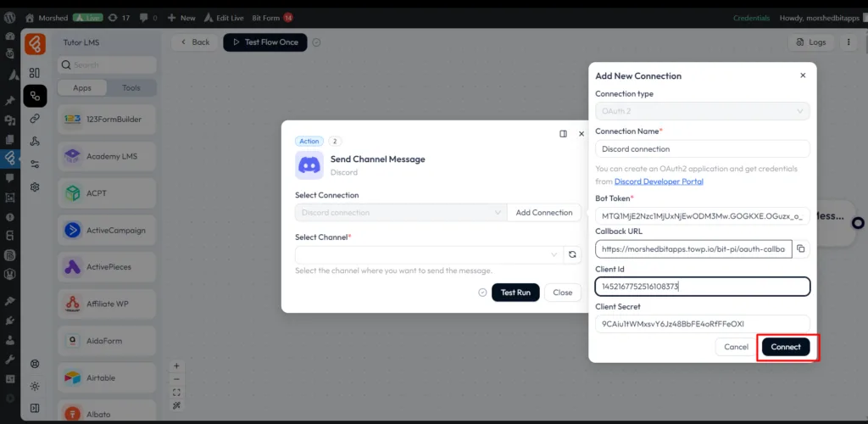Switch to the Tools tab

pyautogui.click(x=131, y=87)
